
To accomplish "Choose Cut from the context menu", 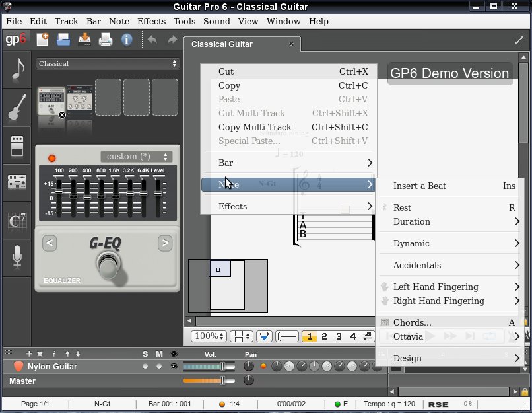I will 288,71.
